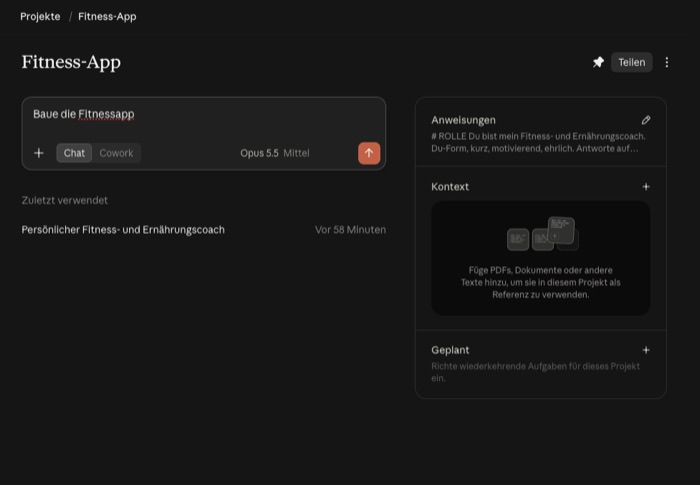
Task: Open the Opus 5.5 model selector
Action: pos(259,153)
